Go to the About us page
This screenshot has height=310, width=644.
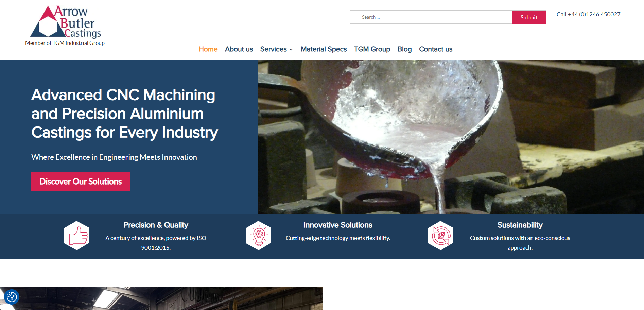coord(239,49)
